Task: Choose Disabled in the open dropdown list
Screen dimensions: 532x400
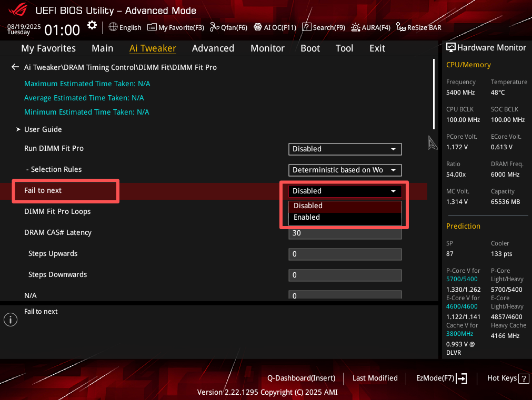Action: (x=345, y=206)
